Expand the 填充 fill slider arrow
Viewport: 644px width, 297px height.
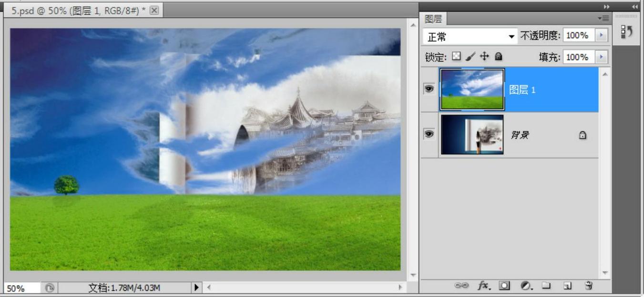(x=601, y=57)
